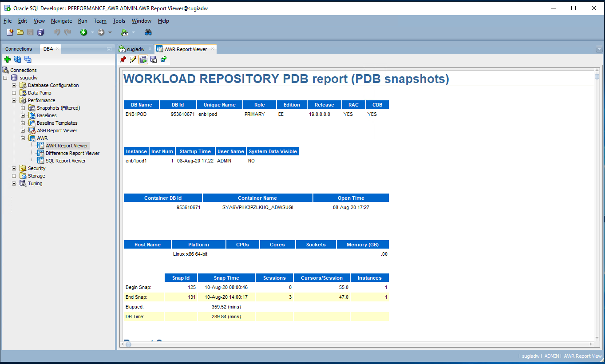
Task: Click the Snap Id 125 cell
Action: [180, 287]
